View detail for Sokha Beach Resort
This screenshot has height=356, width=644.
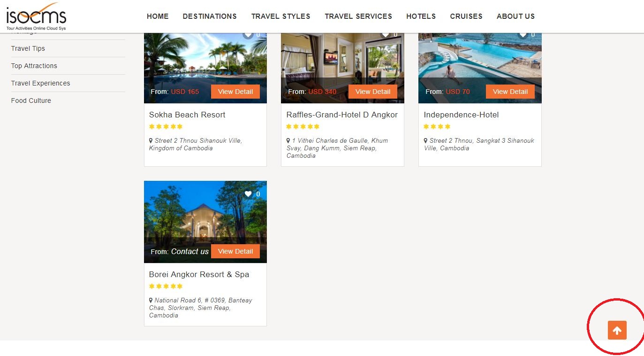(x=235, y=92)
